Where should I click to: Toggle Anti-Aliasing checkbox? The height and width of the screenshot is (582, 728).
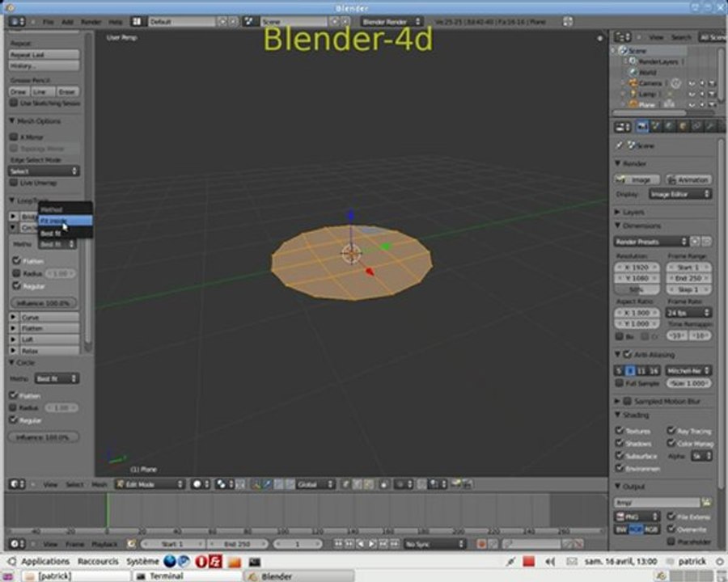pyautogui.click(x=627, y=354)
